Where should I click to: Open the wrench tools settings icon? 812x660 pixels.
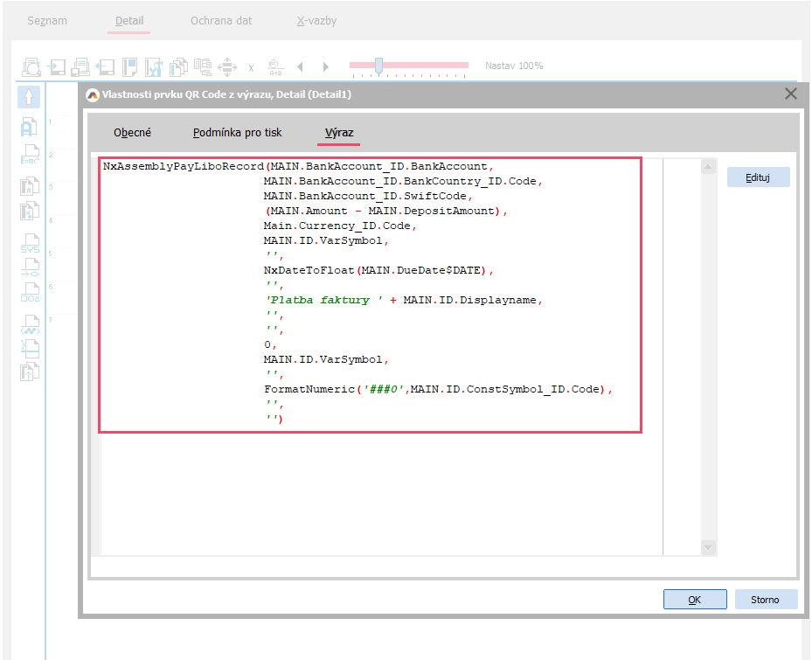154,66
